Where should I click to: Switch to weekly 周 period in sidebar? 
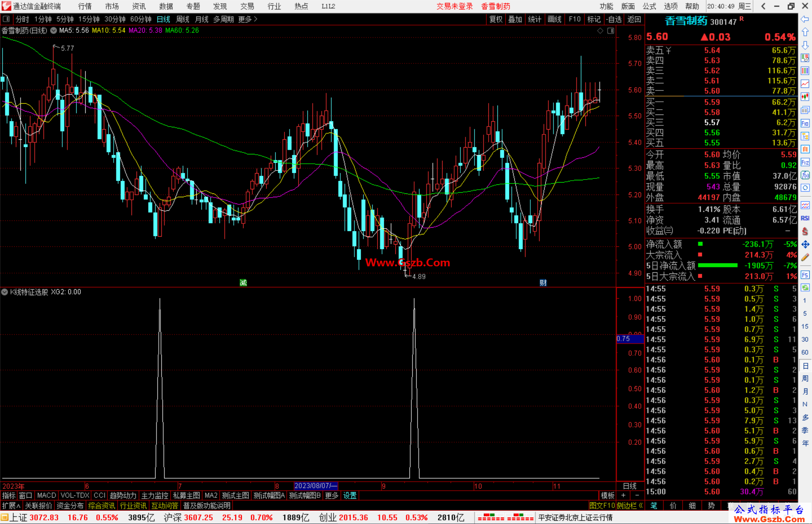(x=805, y=379)
